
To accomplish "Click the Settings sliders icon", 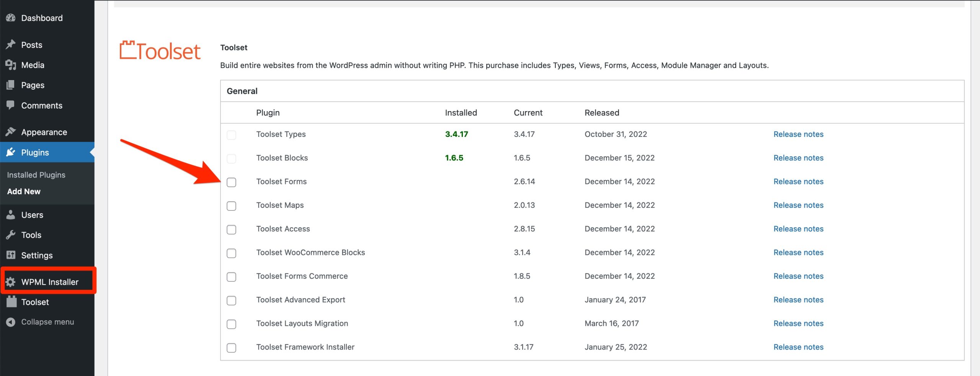I will [11, 255].
